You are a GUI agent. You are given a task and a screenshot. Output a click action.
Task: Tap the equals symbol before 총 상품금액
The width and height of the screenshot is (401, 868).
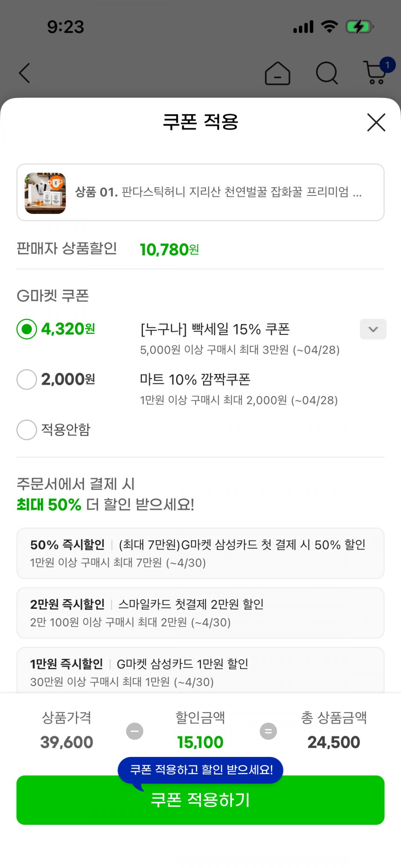click(268, 731)
